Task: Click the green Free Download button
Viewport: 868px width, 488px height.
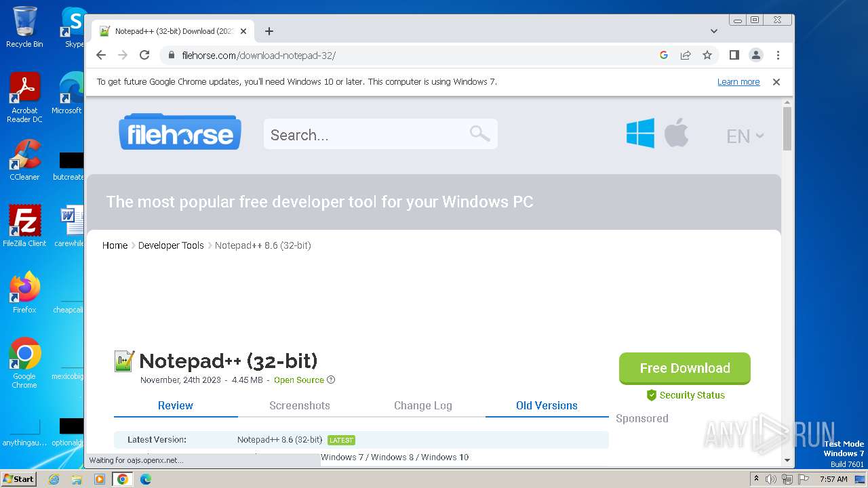Action: [685, 368]
